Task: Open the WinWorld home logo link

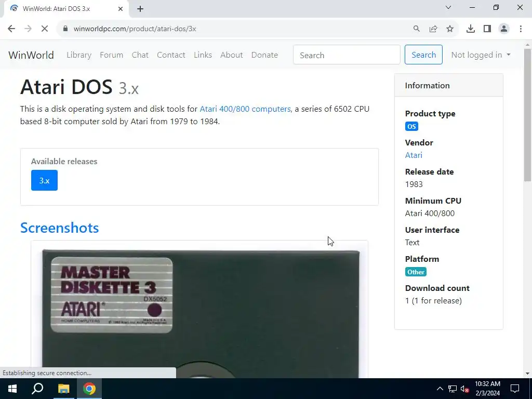Action: point(31,55)
